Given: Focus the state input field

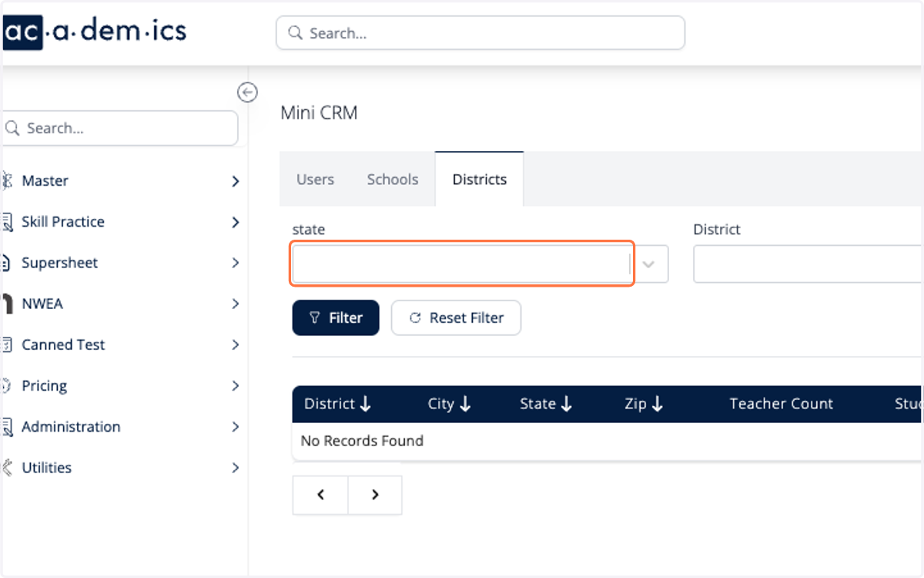Looking at the screenshot, I should (462, 264).
